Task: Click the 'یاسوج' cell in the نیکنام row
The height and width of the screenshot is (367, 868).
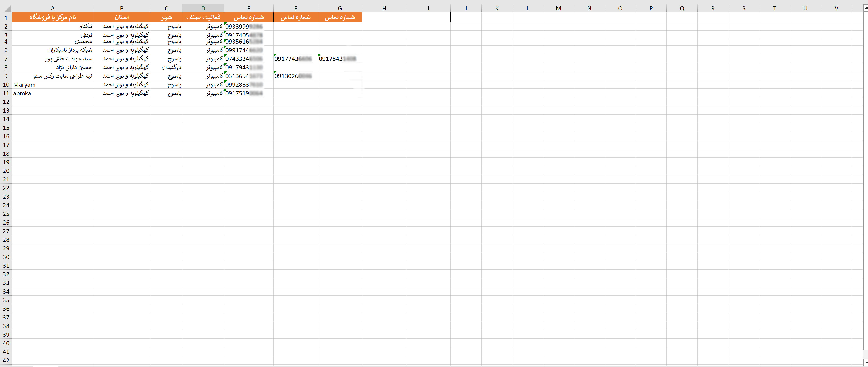Action: 167,26
